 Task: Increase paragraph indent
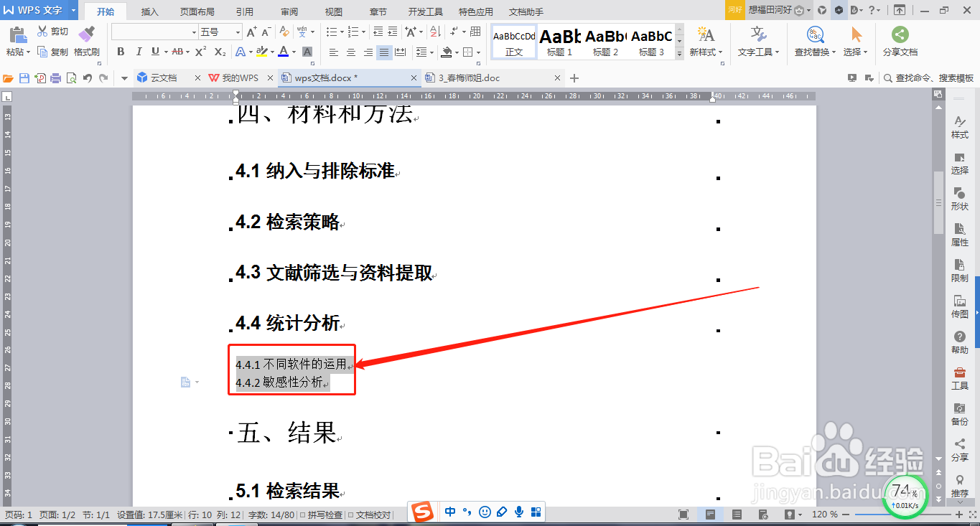coord(393,32)
